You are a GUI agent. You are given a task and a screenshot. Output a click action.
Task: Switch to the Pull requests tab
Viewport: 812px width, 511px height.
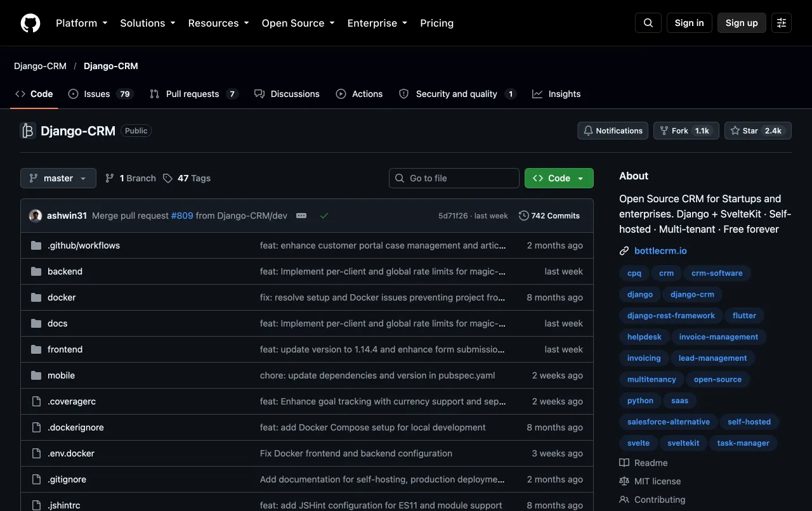coord(194,94)
